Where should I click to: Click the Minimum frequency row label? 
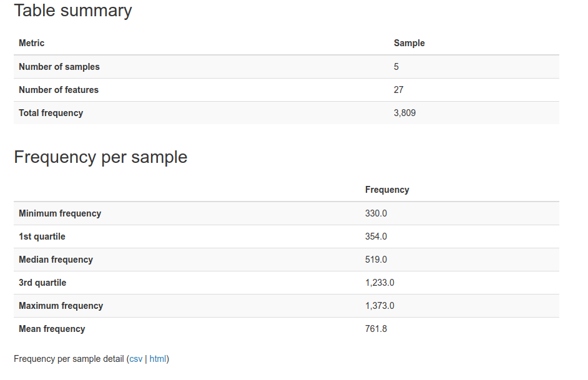60,213
